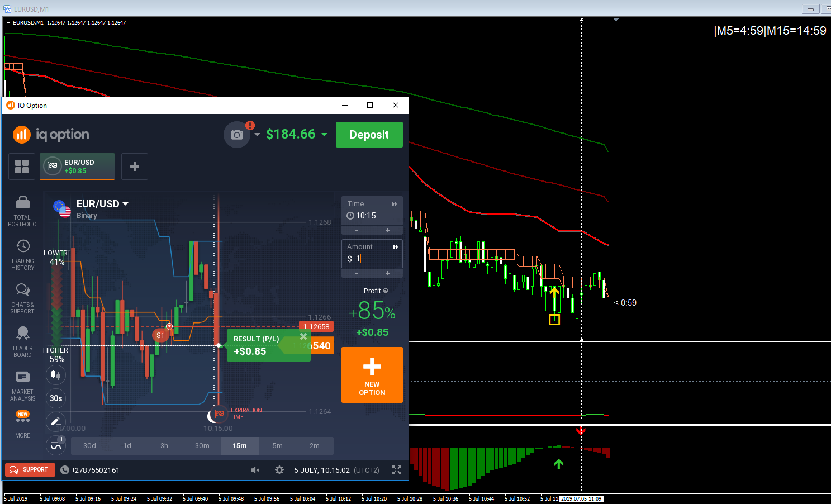Dismiss the Result (P/L) popup
The width and height of the screenshot is (831, 504).
[x=303, y=336]
